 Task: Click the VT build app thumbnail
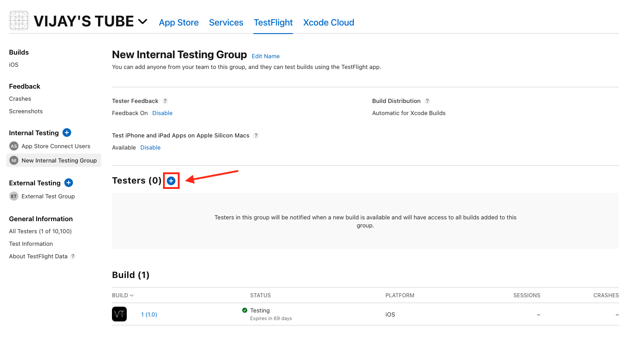pyautogui.click(x=119, y=314)
